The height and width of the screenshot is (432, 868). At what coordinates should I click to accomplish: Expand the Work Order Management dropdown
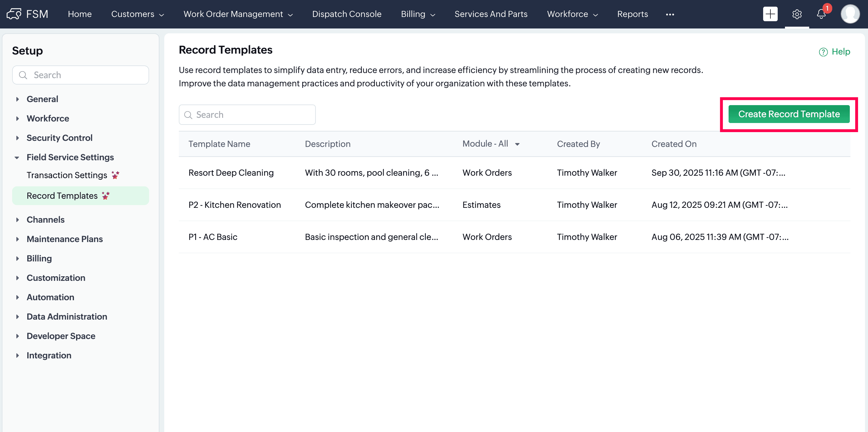point(238,14)
